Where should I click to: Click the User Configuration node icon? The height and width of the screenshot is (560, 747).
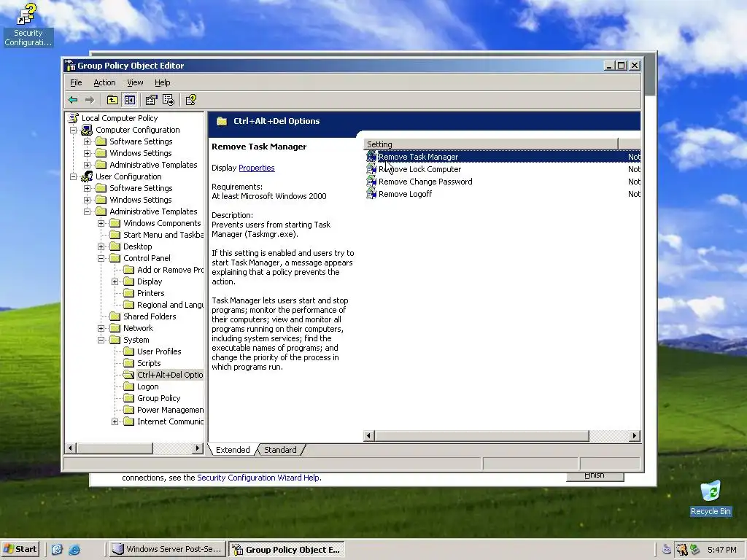pyautogui.click(x=87, y=176)
